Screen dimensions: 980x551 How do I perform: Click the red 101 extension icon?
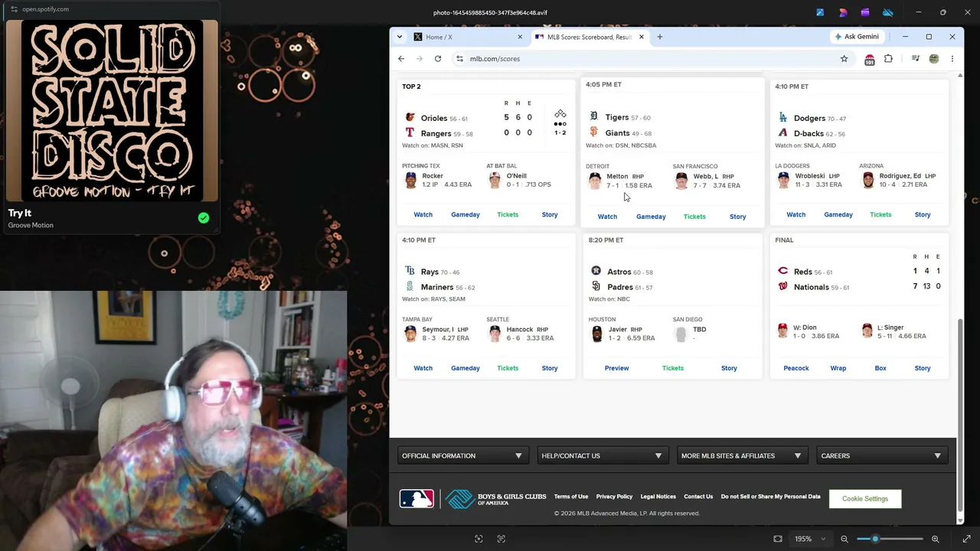pyautogui.click(x=870, y=60)
